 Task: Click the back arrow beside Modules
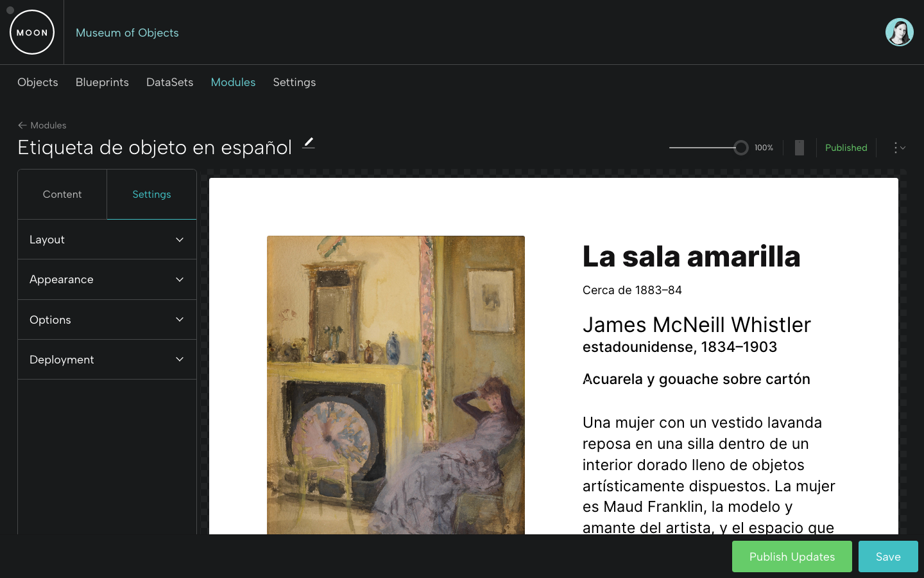pyautogui.click(x=22, y=125)
